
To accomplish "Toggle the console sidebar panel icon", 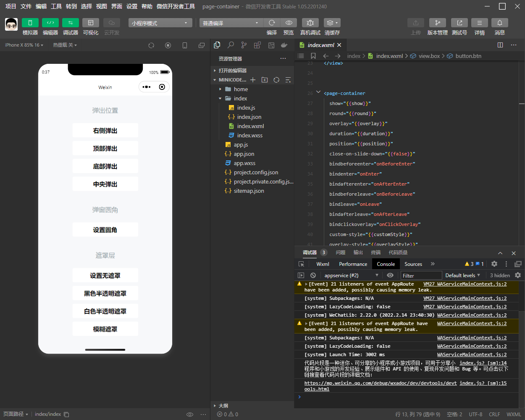I will [301, 275].
